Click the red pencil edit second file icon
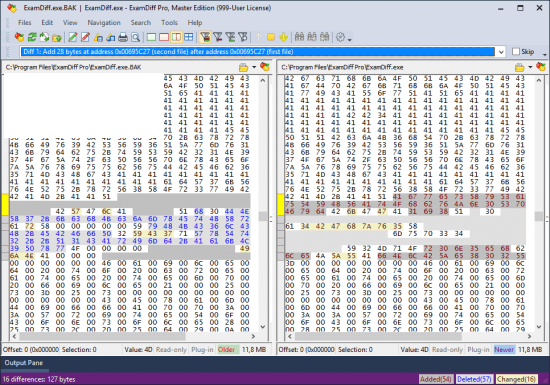Screen dimensions: 550x385 point(85,37)
